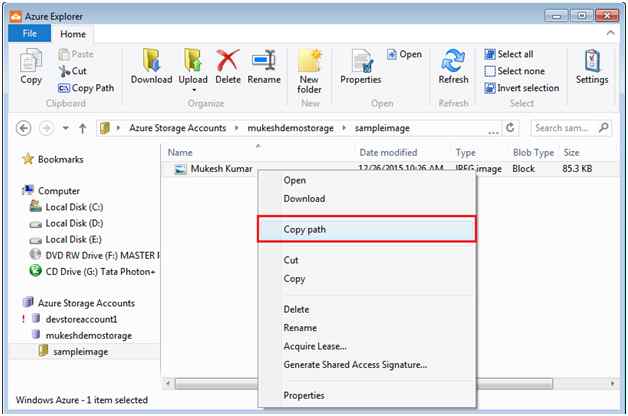Select Bookmarks in the sidebar
Viewport: 628px width, 416px height.
(53, 159)
